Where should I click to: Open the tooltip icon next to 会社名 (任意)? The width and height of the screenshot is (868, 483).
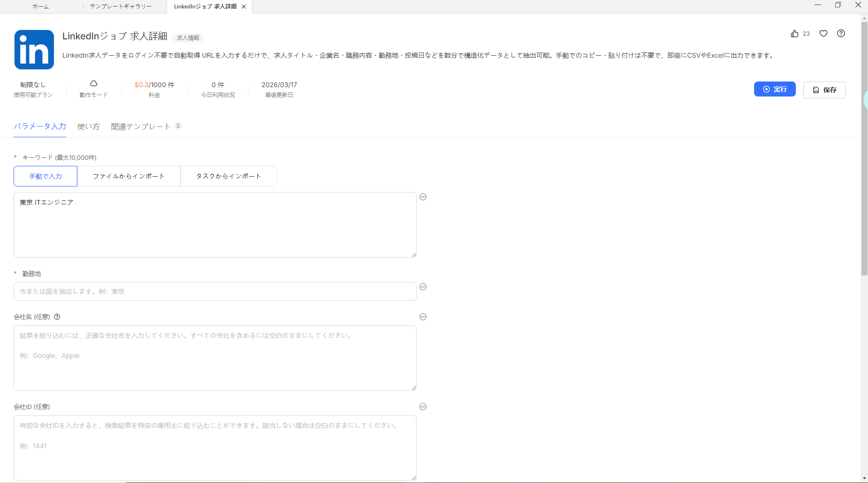click(x=57, y=317)
